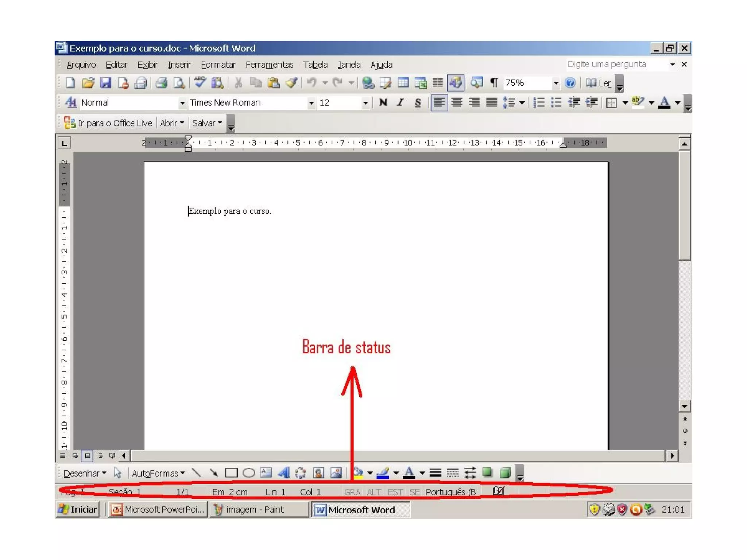Click the Insert WordArt icon

tap(283, 473)
